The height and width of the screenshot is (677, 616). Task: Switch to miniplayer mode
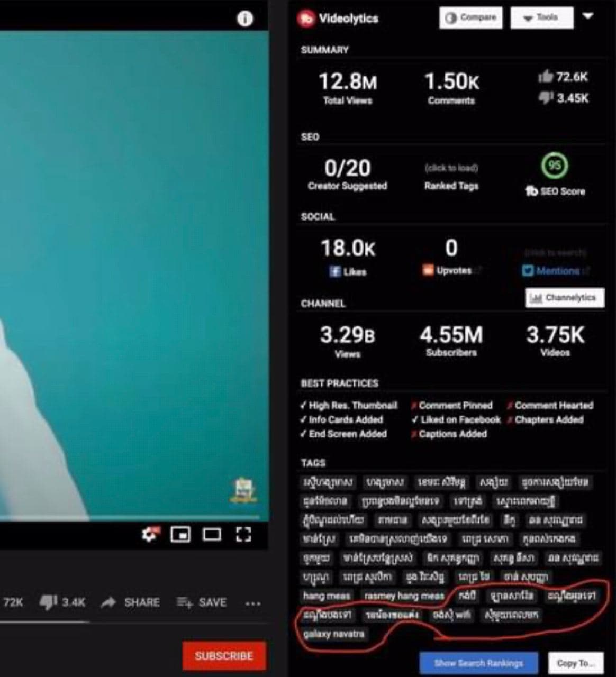(x=180, y=535)
